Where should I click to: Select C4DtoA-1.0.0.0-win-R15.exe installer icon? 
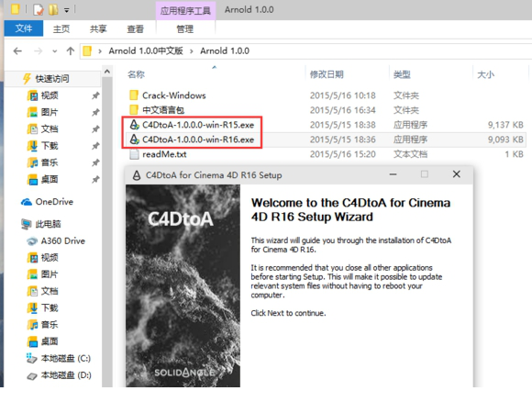coord(134,125)
